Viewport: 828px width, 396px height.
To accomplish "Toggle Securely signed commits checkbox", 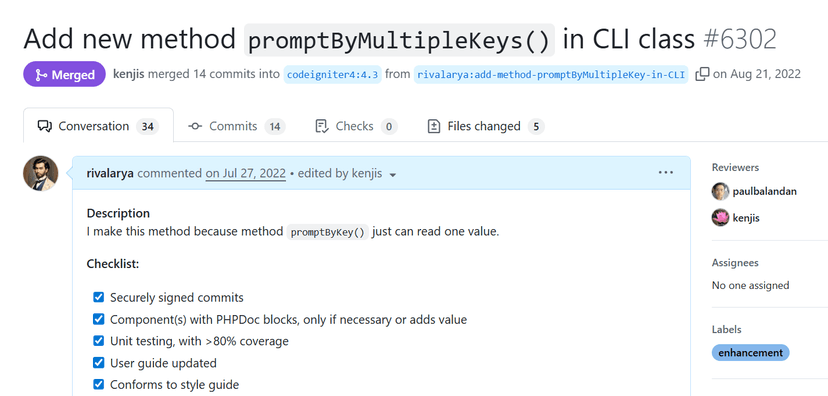I will (99, 297).
